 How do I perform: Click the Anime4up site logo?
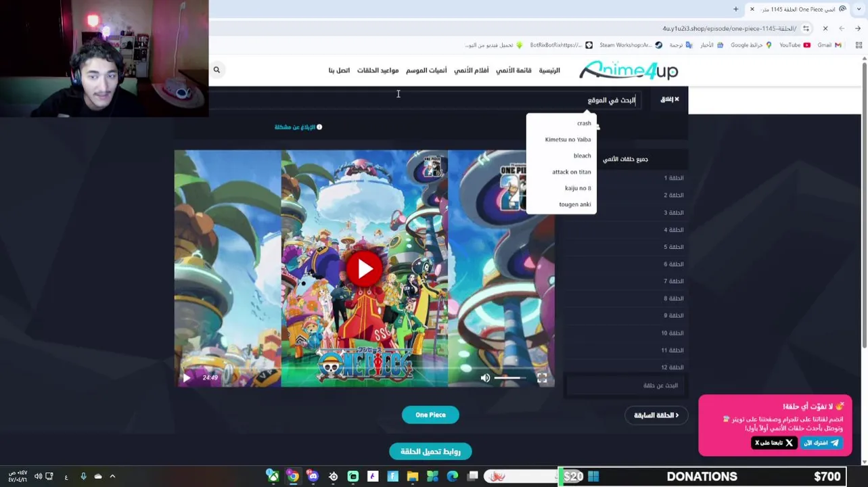click(629, 70)
